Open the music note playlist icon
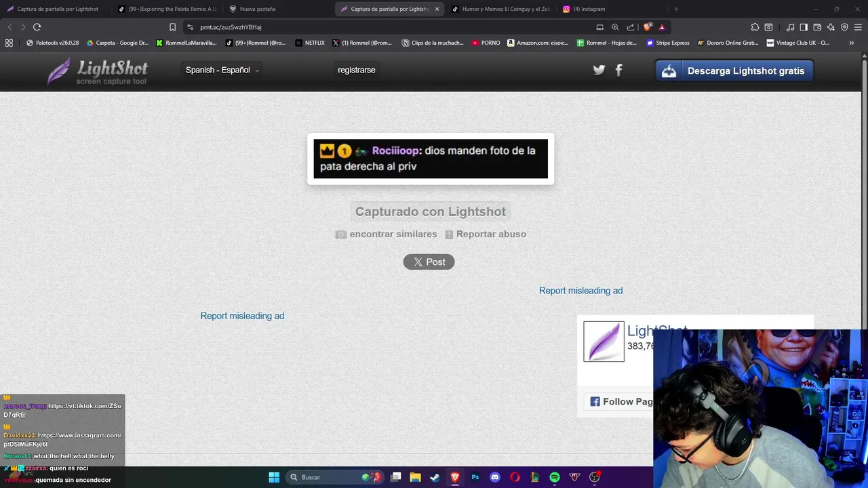Screen dimensions: 868x488 [x=790, y=27]
